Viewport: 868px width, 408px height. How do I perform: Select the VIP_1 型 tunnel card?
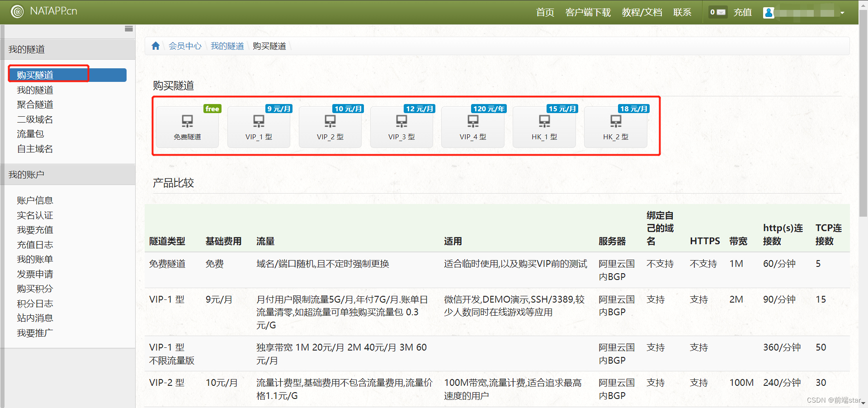coord(259,127)
